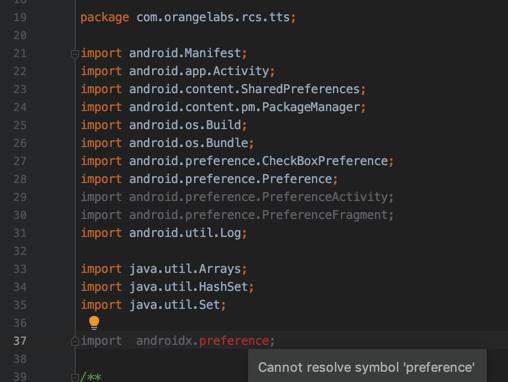
Task: Click the SharedPreferences import line
Action: pyautogui.click(x=223, y=89)
